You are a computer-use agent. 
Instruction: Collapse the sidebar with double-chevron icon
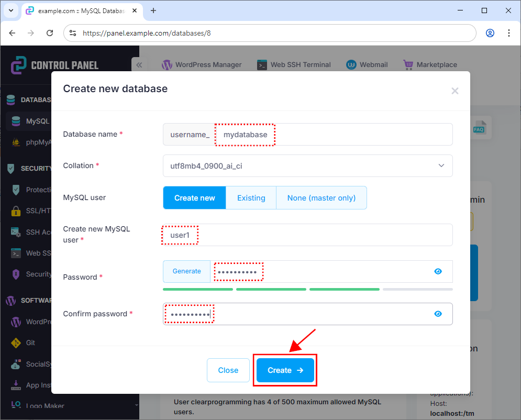(x=139, y=65)
